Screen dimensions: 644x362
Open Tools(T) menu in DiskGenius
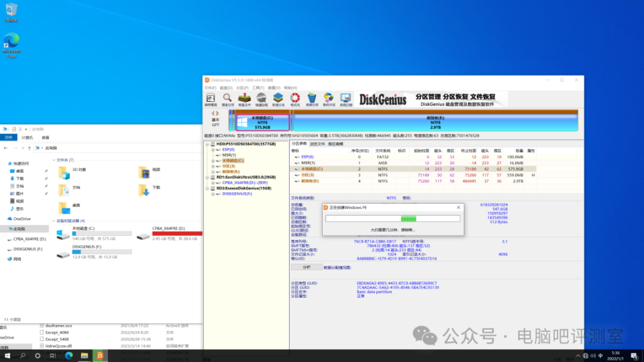pos(258,88)
